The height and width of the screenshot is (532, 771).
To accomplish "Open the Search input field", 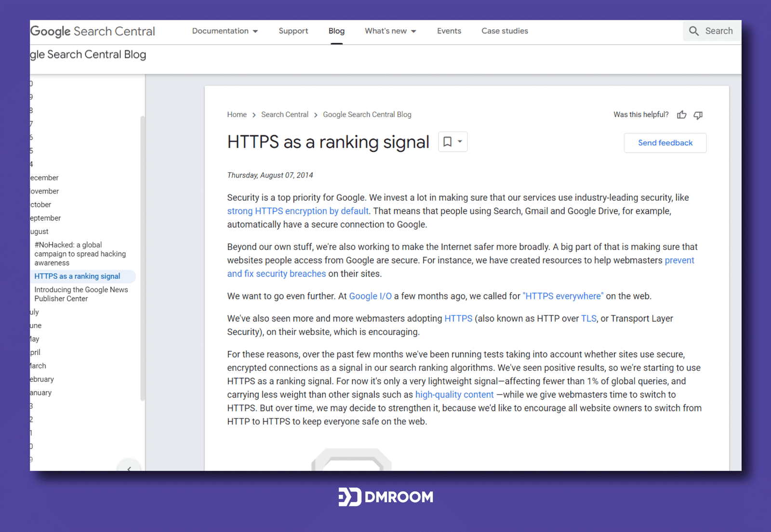I will coord(712,31).
